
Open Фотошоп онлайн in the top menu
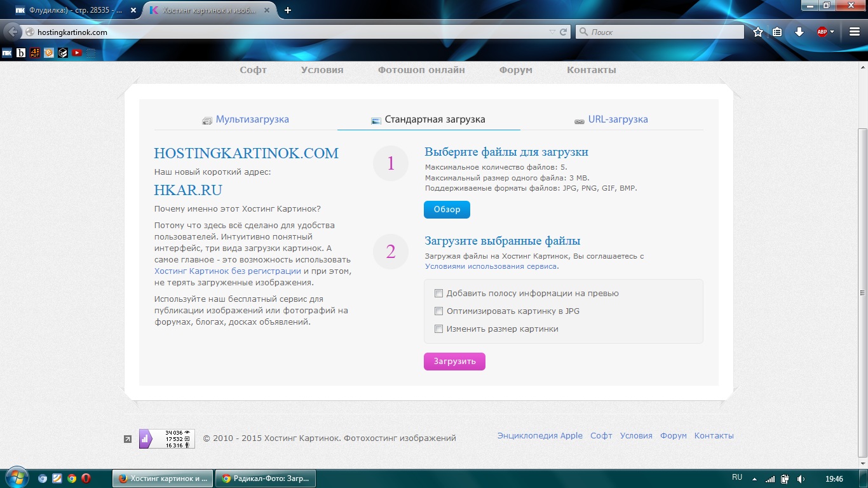click(x=421, y=70)
